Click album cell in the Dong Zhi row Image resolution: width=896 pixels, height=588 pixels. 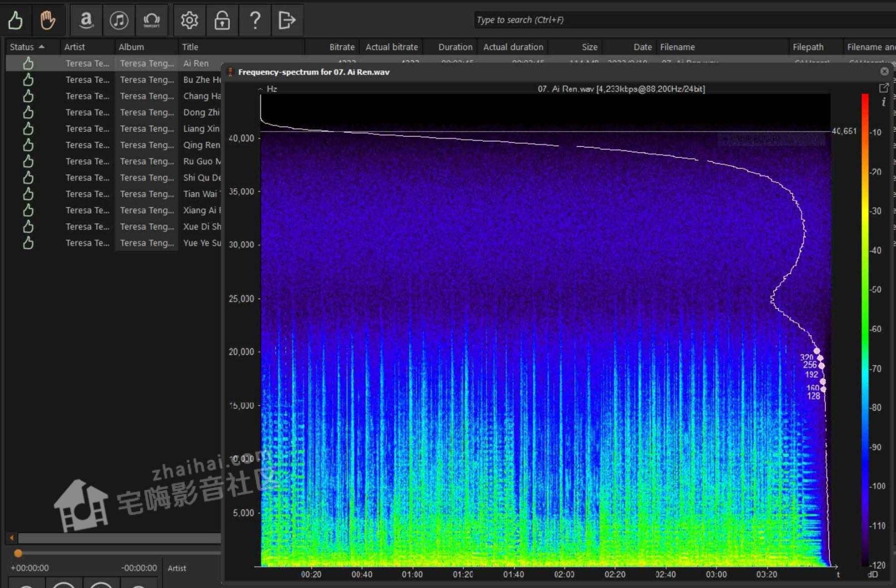(x=147, y=113)
